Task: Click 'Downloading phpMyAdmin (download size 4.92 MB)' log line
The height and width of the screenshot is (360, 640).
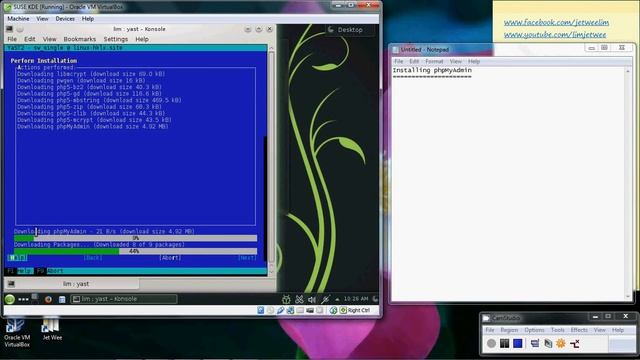Action: coord(93,127)
